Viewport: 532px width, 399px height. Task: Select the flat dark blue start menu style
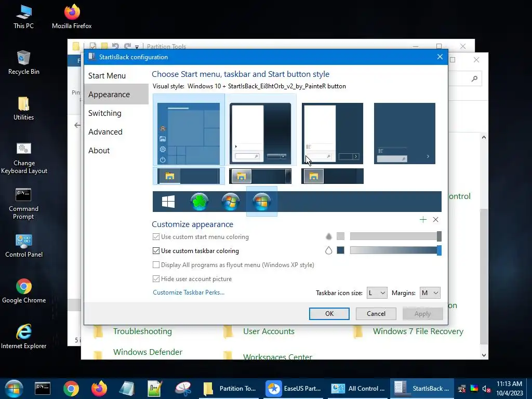point(332,134)
